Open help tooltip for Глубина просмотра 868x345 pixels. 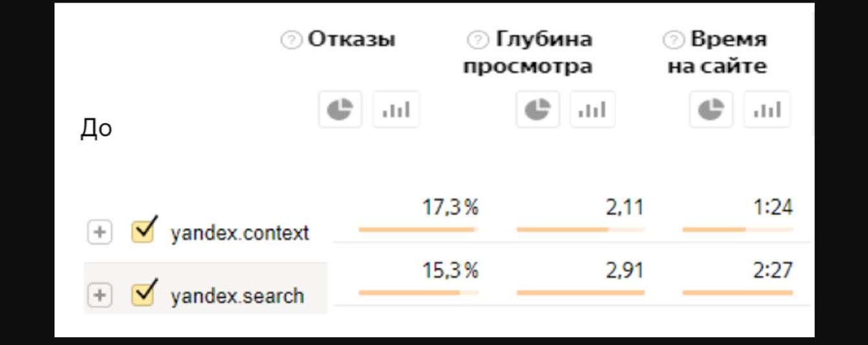(478, 40)
